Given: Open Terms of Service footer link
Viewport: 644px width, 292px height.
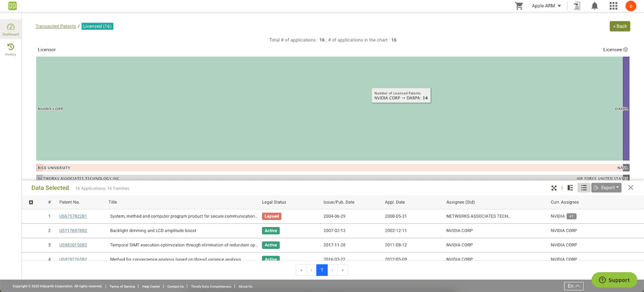Looking at the screenshot, I should pyautogui.click(x=122, y=286).
